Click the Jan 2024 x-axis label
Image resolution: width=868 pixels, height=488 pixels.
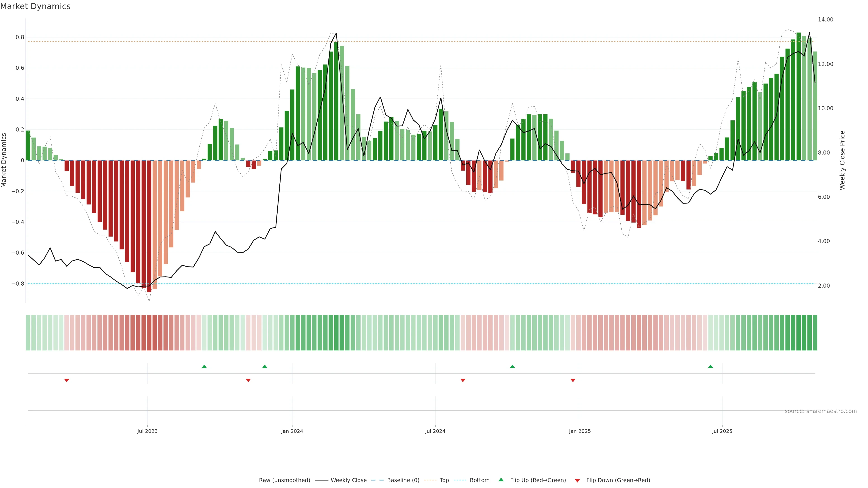pos(292,431)
